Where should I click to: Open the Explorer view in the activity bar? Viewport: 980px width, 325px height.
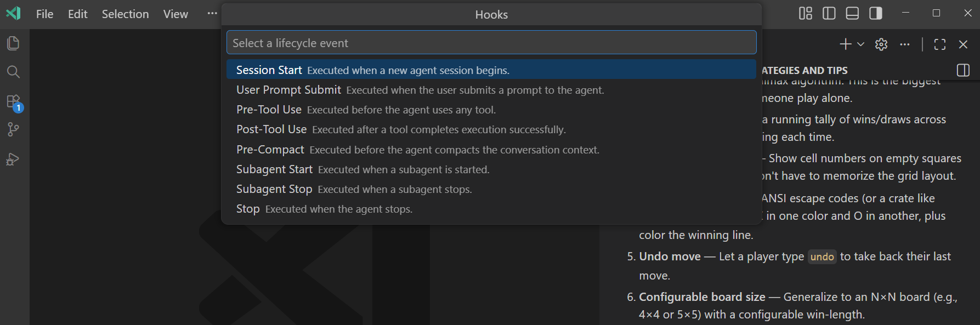(13, 43)
